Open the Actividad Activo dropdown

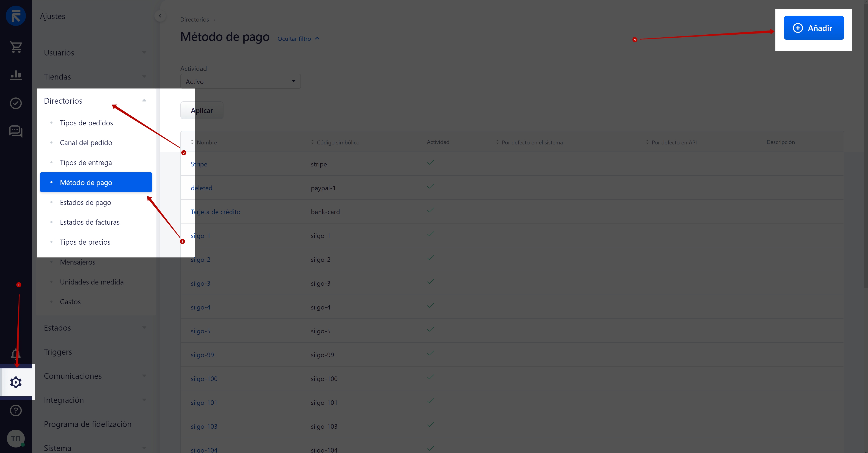(x=241, y=82)
